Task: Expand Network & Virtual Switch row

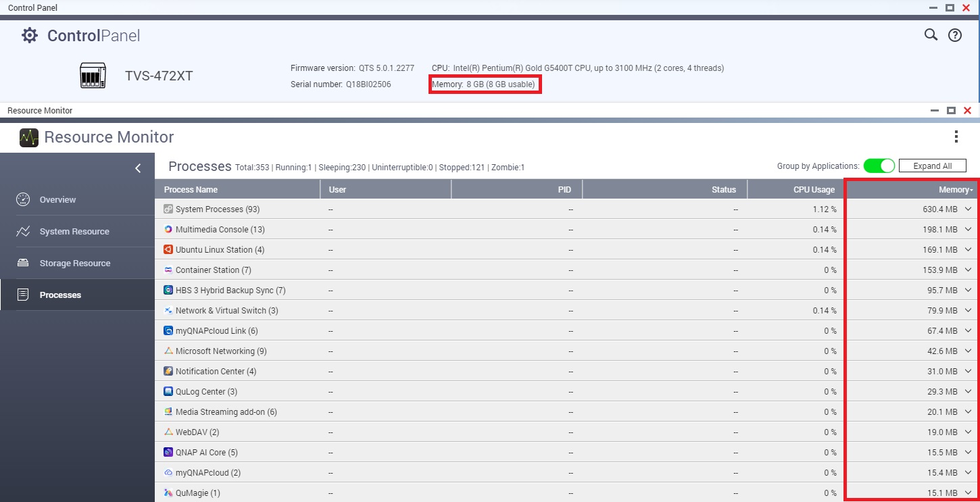Action: 968,311
